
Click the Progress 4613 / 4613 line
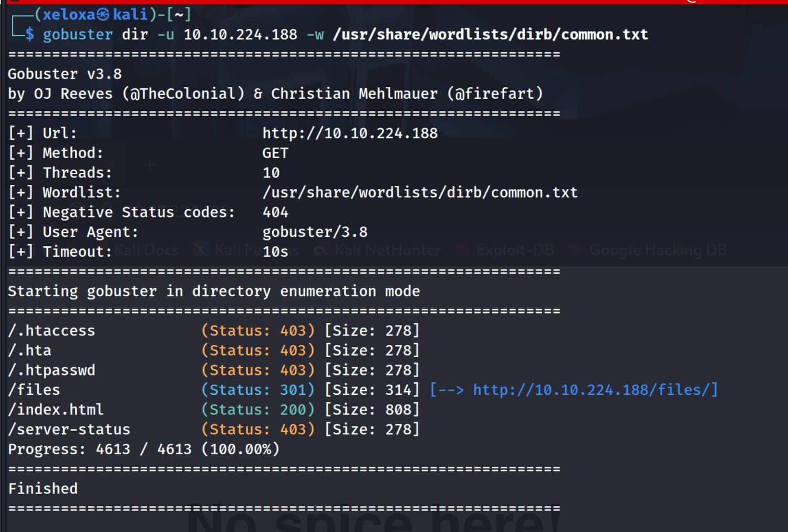click(x=143, y=450)
